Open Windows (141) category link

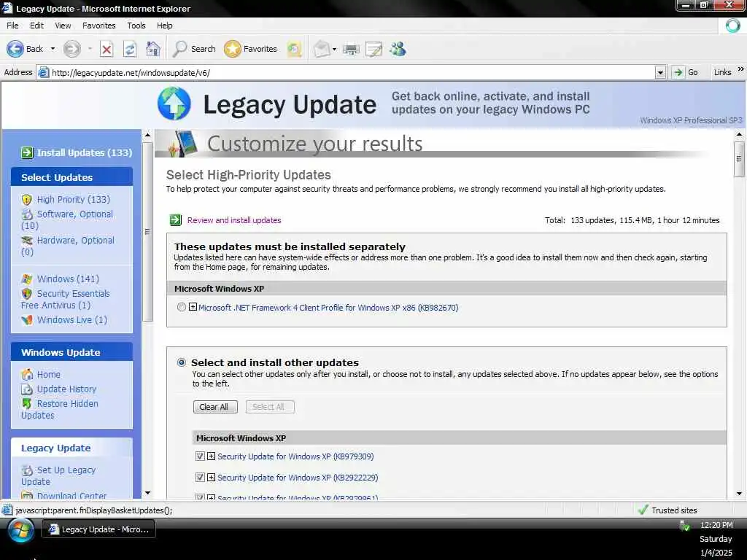coord(68,279)
